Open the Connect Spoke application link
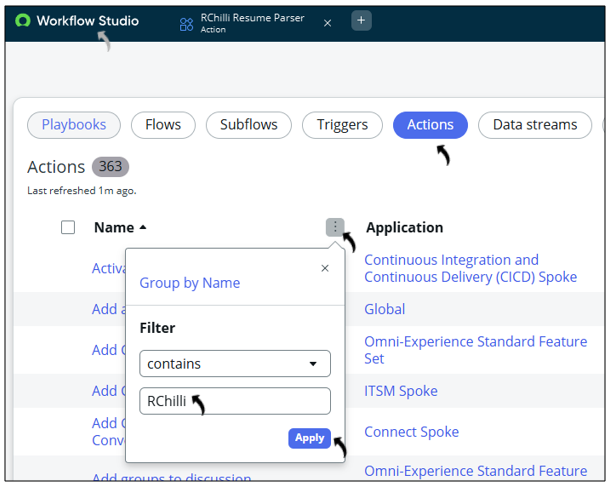Screen dimensions: 608x484 click(x=411, y=432)
